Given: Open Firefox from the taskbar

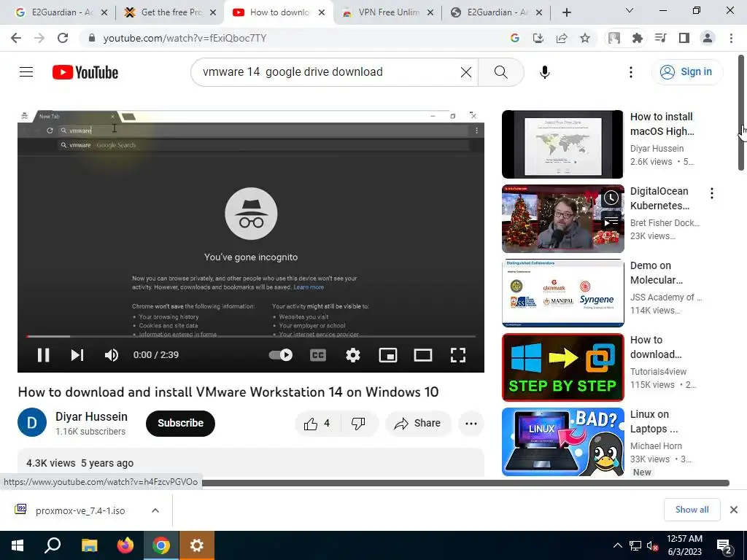Looking at the screenshot, I should click(x=125, y=545).
